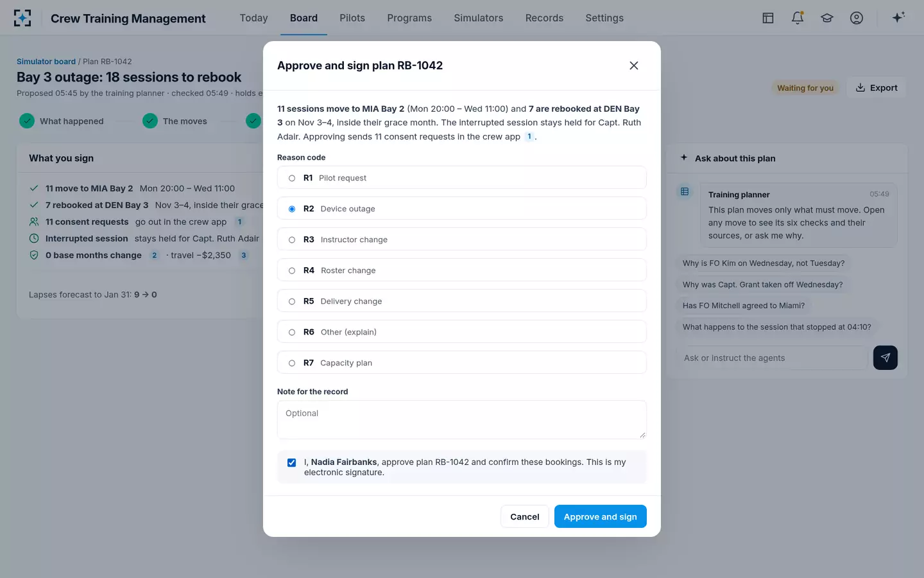This screenshot has width=924, height=578.
Task: Select reason code R6 Other (explain)
Action: point(462,332)
